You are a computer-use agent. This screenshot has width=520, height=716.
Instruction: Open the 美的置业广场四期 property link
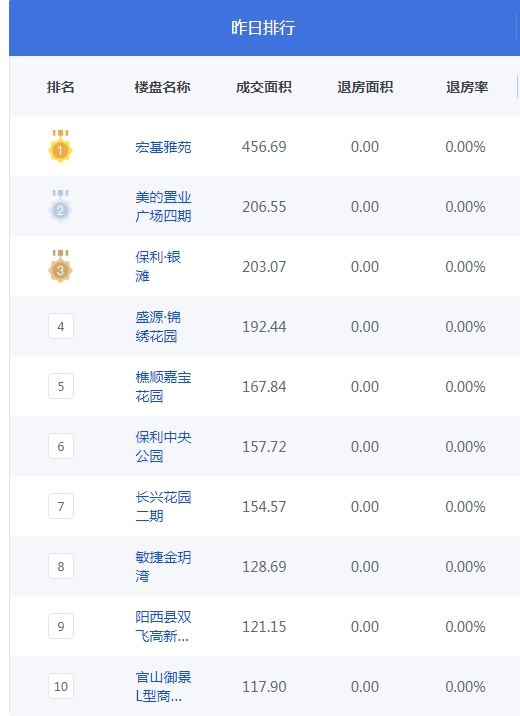163,206
